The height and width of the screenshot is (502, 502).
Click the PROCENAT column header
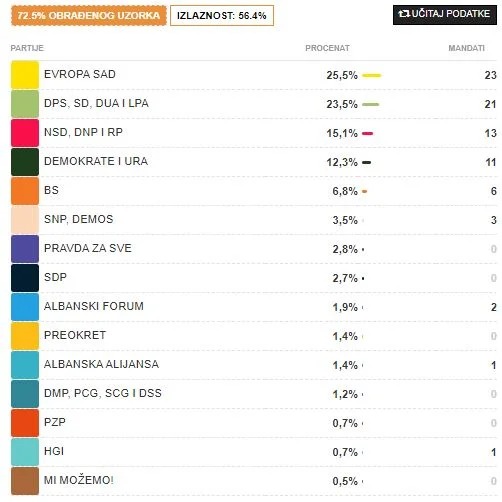pyautogui.click(x=327, y=48)
